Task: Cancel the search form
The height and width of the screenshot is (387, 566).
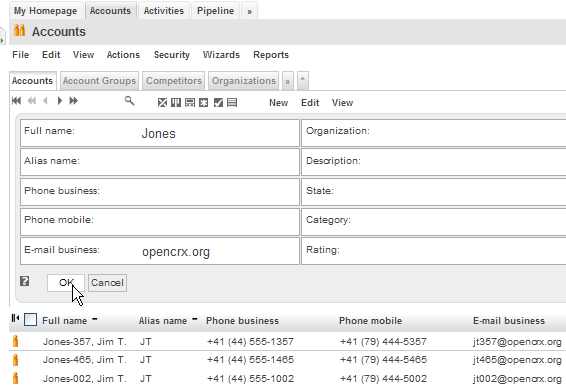Action: [107, 283]
